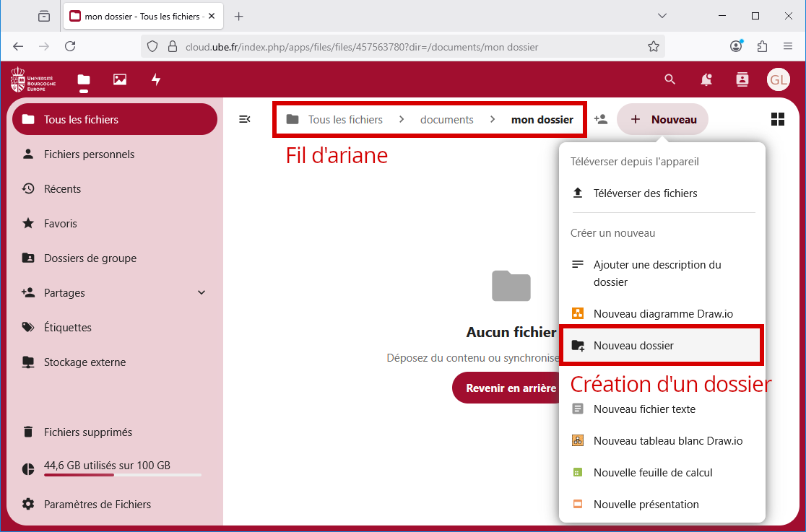Choose Téléverser des fichiers

[645, 193]
